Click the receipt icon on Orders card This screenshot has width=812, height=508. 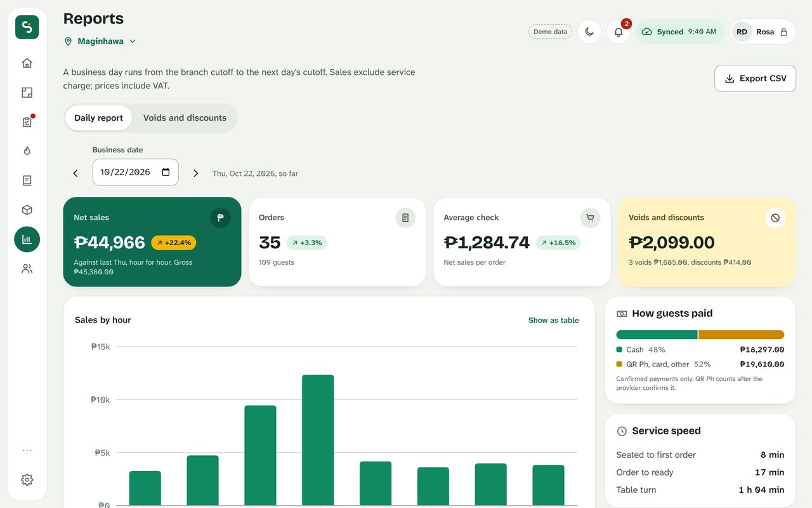click(x=405, y=218)
